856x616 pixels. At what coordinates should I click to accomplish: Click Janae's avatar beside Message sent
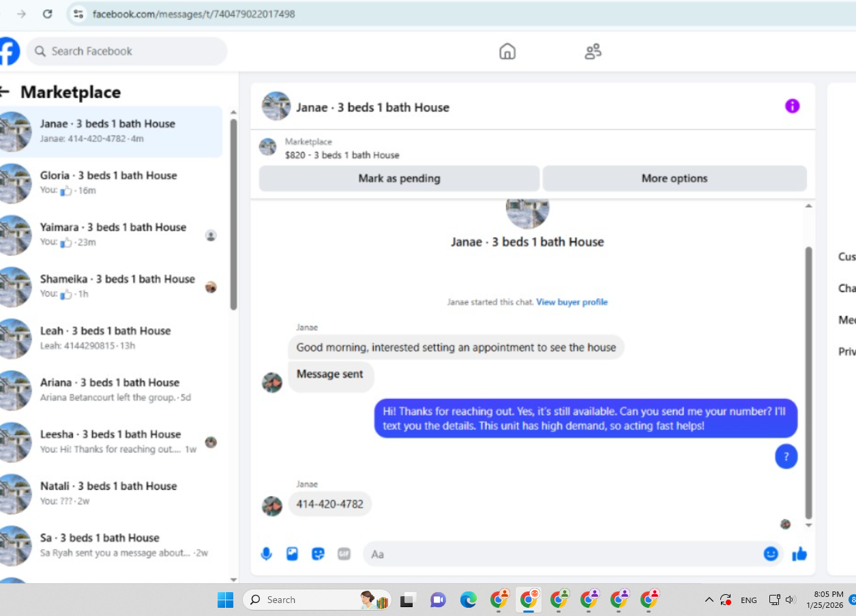point(272,382)
